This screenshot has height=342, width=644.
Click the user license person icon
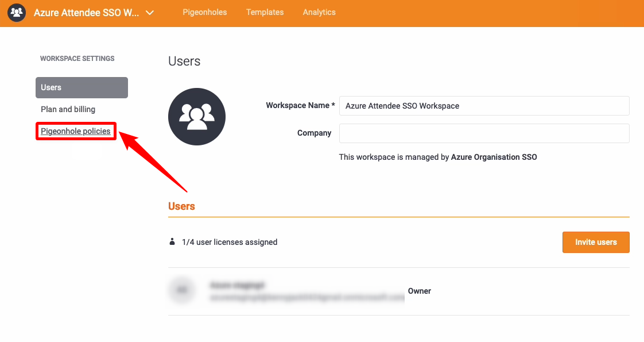coord(172,242)
